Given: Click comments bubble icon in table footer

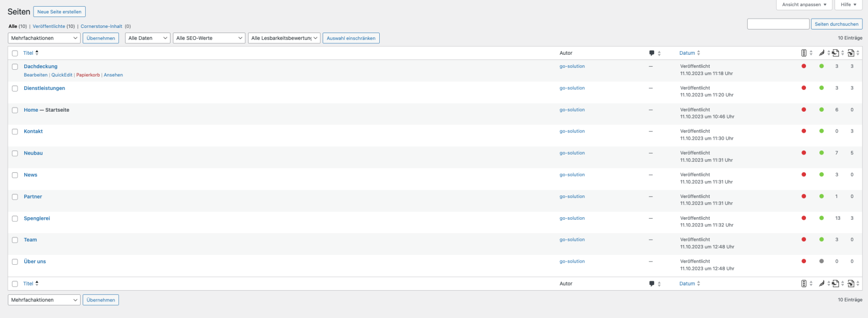Looking at the screenshot, I should (x=652, y=283).
